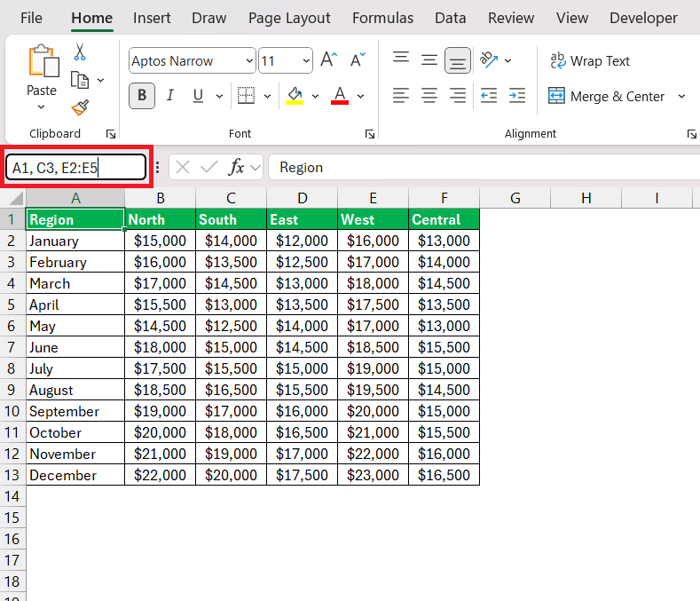Image resolution: width=700 pixels, height=601 pixels.
Task: Toggle Wrap Text
Action: click(590, 60)
